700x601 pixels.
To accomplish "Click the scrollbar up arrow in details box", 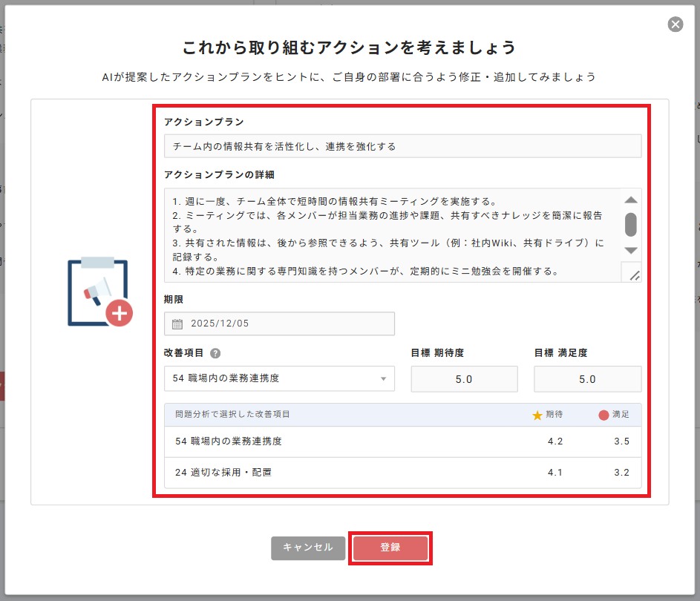I will coord(630,199).
